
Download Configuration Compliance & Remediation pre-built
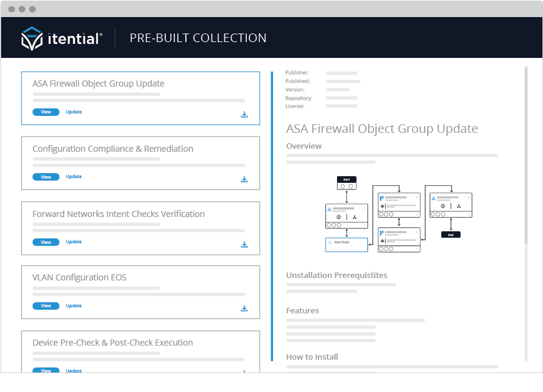pos(244,179)
